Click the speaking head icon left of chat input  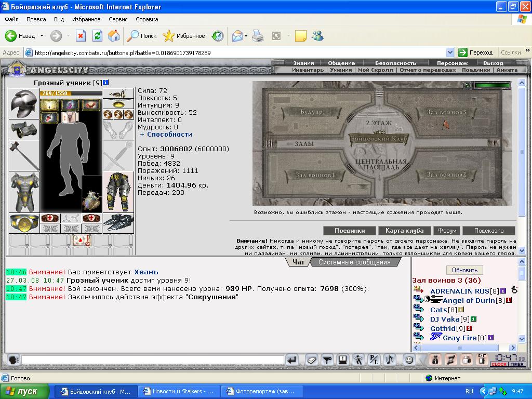coord(14,360)
